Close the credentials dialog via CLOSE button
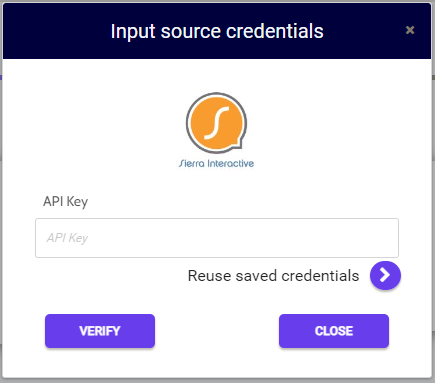The image size is (435, 383). [334, 331]
